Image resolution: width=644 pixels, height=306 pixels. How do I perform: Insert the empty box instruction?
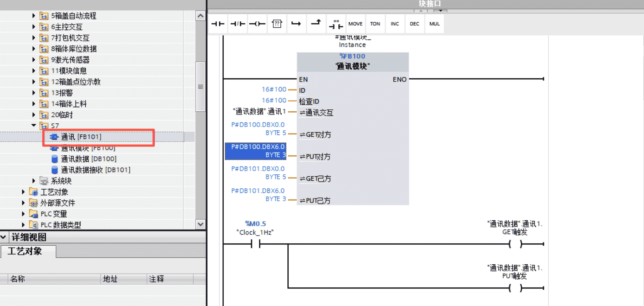(277, 24)
